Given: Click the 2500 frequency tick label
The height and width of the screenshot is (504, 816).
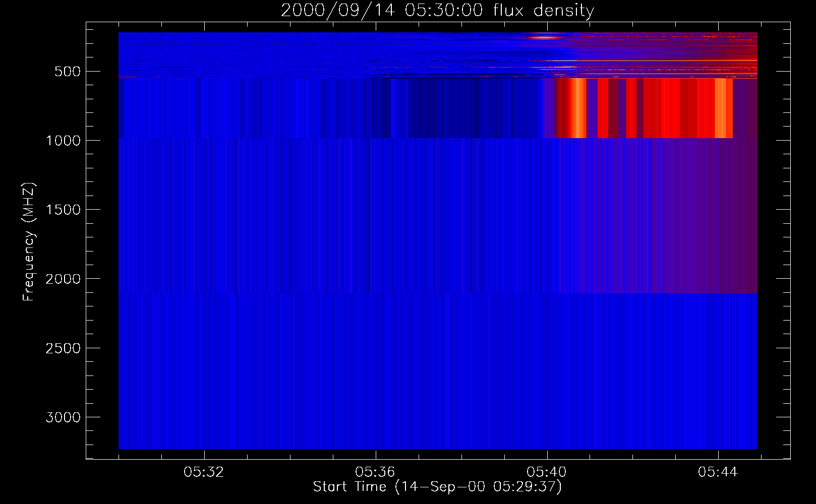Looking at the screenshot, I should coord(63,348).
